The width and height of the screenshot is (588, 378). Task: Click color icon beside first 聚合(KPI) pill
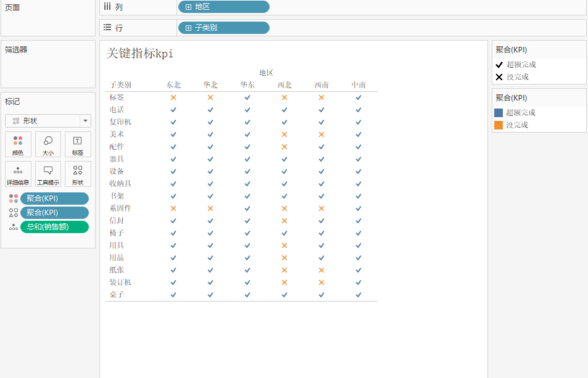coord(14,199)
